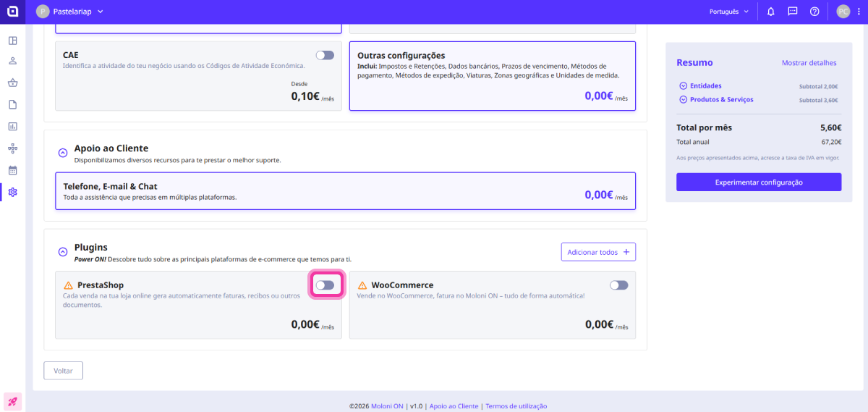This screenshot has height=412, width=868.
Task: Expand Entidades in the Resumo panel
Action: tap(684, 85)
